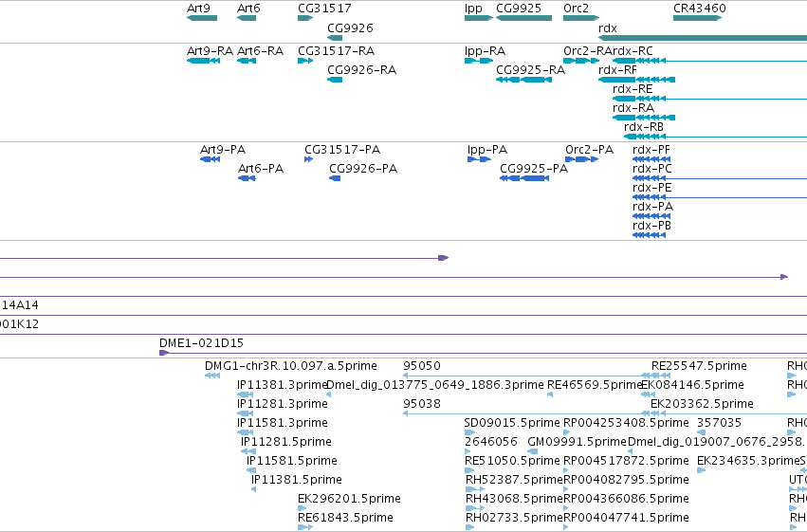Select the Orc2 gene feature
This screenshot has width=807, height=532.
point(581,18)
